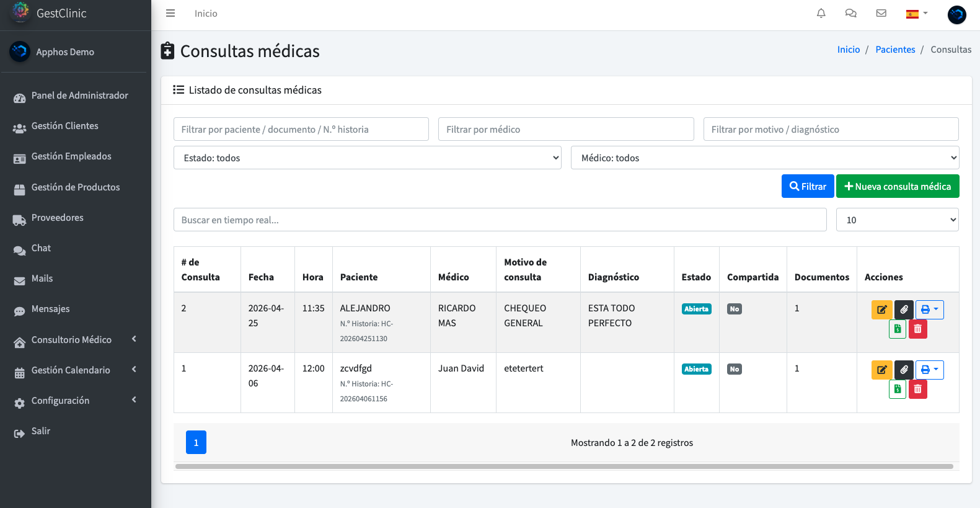Follow the Pacientes breadcrumb link
The height and width of the screenshot is (508, 980).
tap(895, 50)
